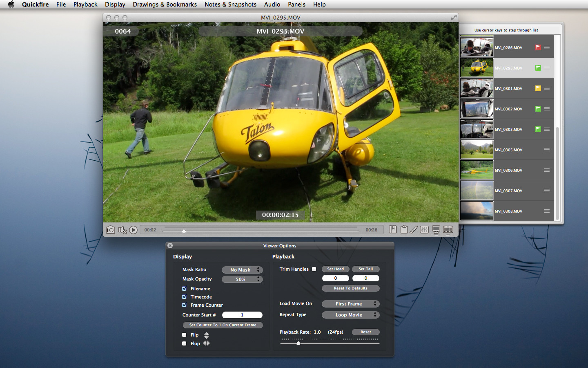Click the reorder handle for MVI_0308.MOV
This screenshot has width=588, height=368.
coord(547,211)
